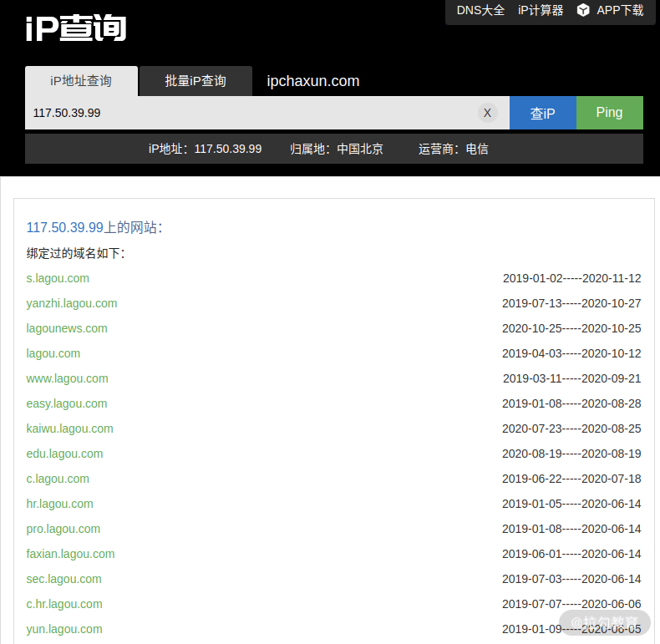The image size is (660, 644).
Task: Click the green Ping button
Action: coord(610,113)
